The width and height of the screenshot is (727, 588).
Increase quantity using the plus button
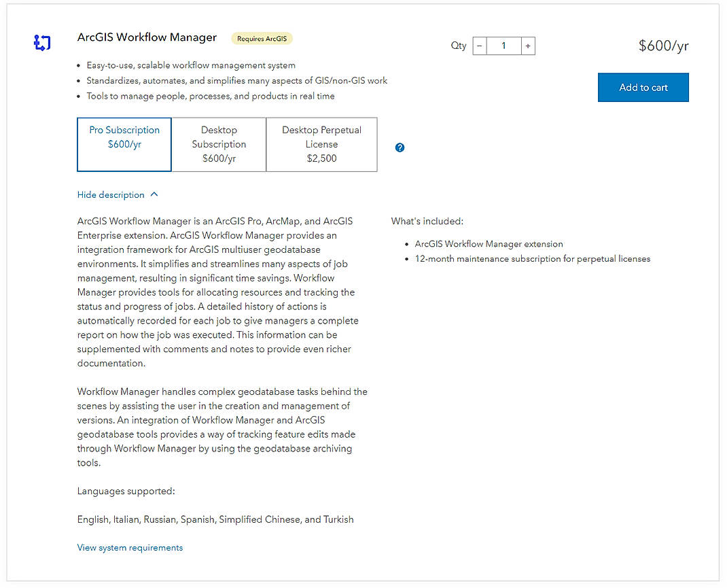pos(528,46)
